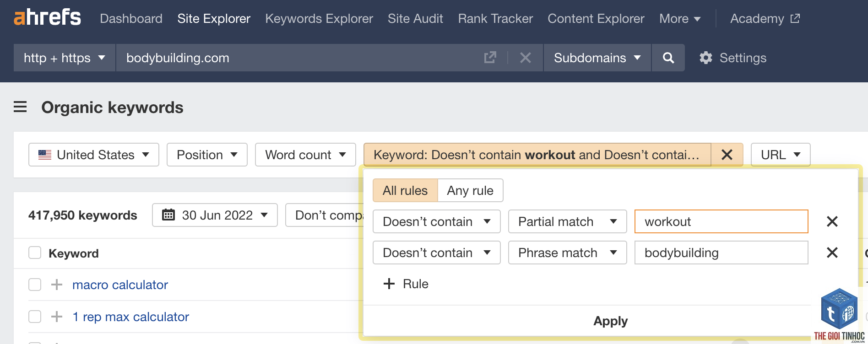868x344 pixels.
Task: Open the first rule's Doesn't contain dropdown
Action: pos(437,221)
